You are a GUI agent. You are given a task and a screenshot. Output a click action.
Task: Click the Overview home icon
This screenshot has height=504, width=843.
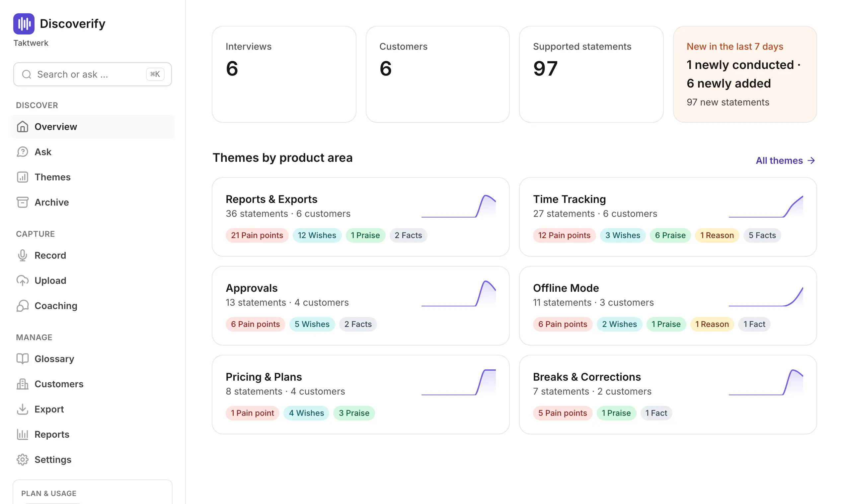point(23,127)
